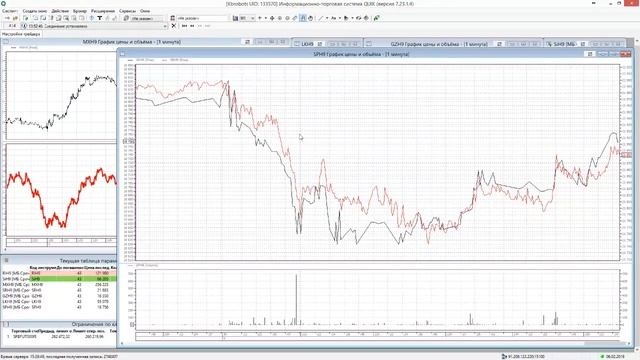Viewport: 640px width, 360px height.
Task: Click the sync icon in MXH9 chart title bar
Action: coord(247,42)
